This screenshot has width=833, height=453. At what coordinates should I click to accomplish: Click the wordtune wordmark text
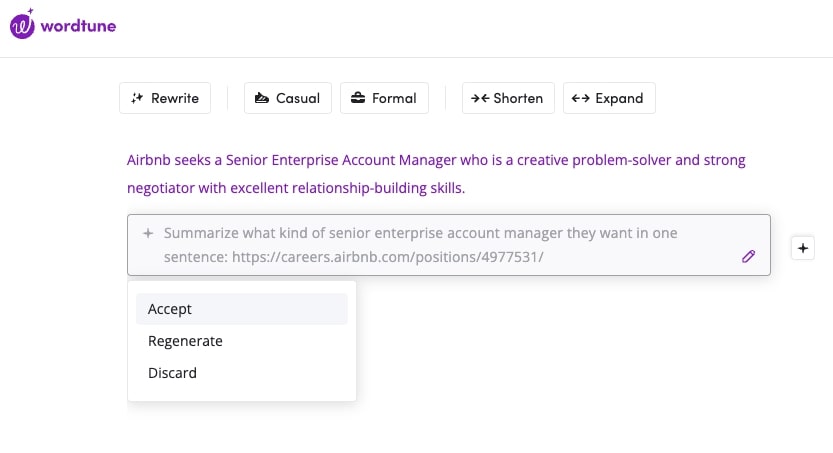coord(79,25)
